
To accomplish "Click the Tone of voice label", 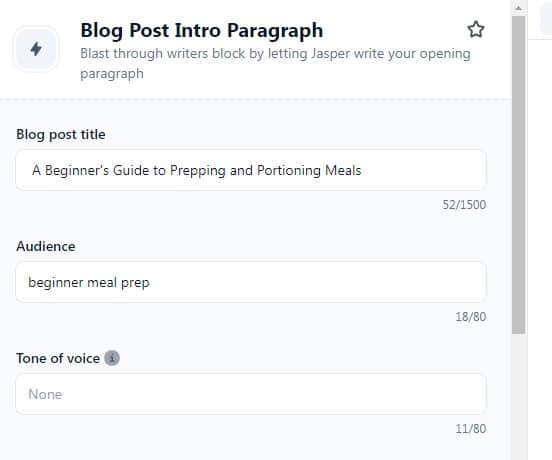I will 58,358.
